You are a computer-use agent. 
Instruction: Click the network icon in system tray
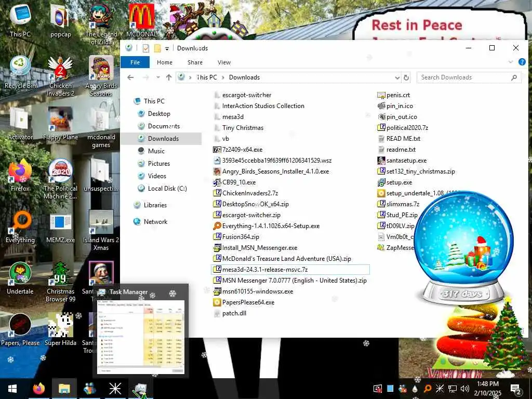click(x=453, y=389)
